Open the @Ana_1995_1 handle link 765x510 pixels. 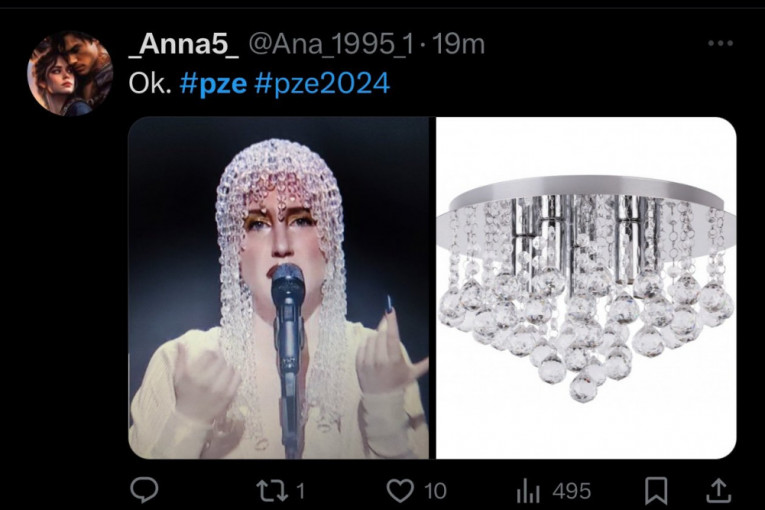click(330, 44)
